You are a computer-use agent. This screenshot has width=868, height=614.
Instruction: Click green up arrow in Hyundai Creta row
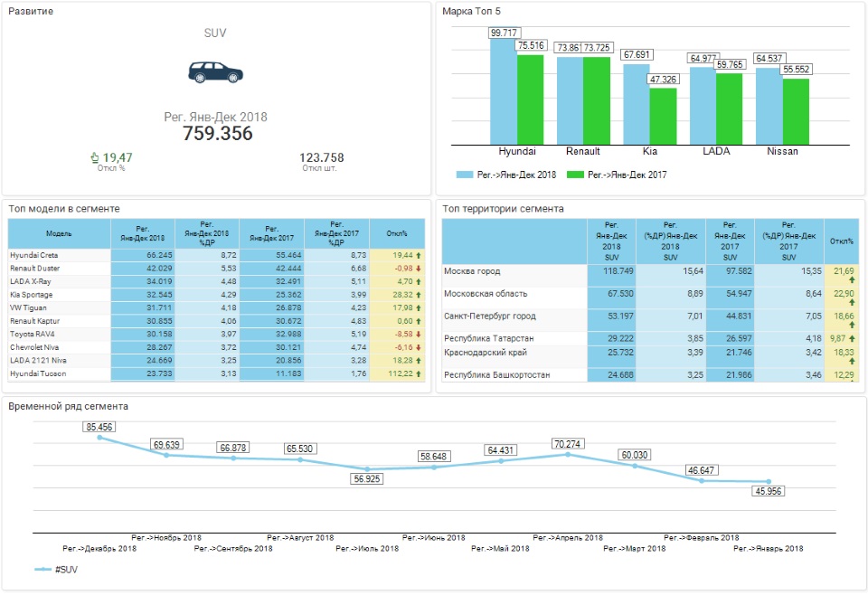click(419, 256)
